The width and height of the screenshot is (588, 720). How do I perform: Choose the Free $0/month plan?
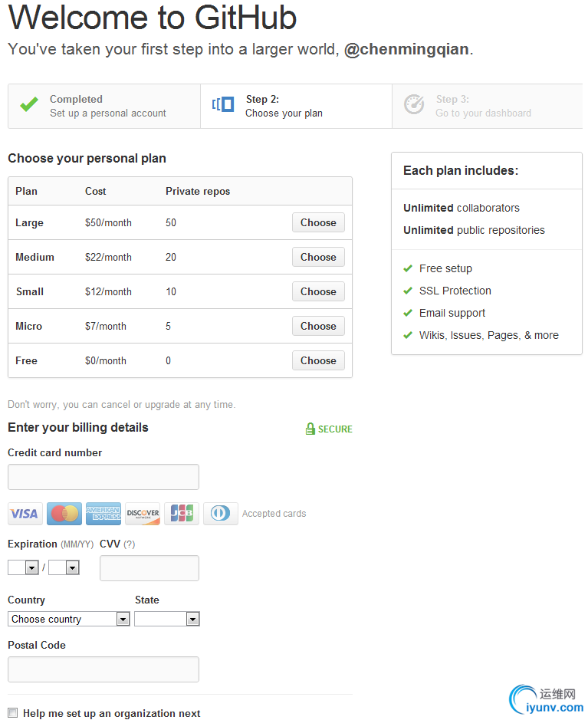pos(318,361)
